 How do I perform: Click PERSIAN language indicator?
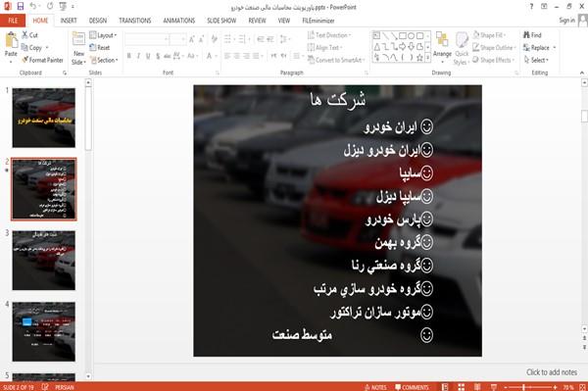65,387
